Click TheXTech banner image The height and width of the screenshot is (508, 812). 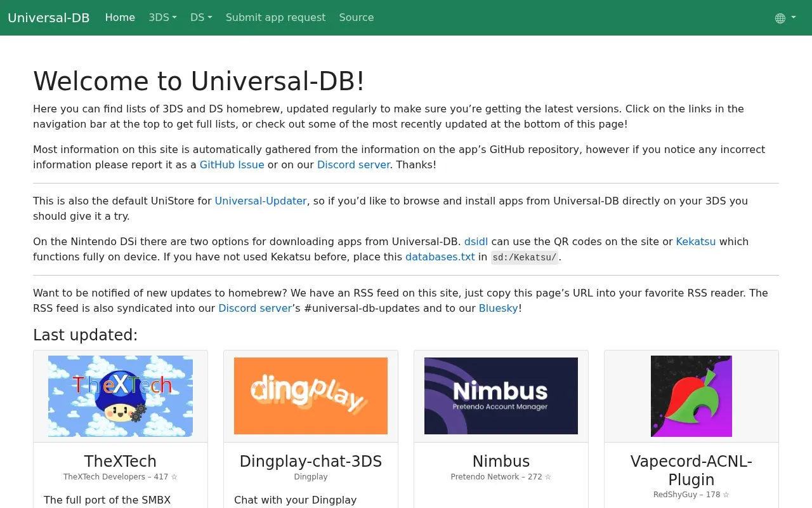tap(121, 396)
